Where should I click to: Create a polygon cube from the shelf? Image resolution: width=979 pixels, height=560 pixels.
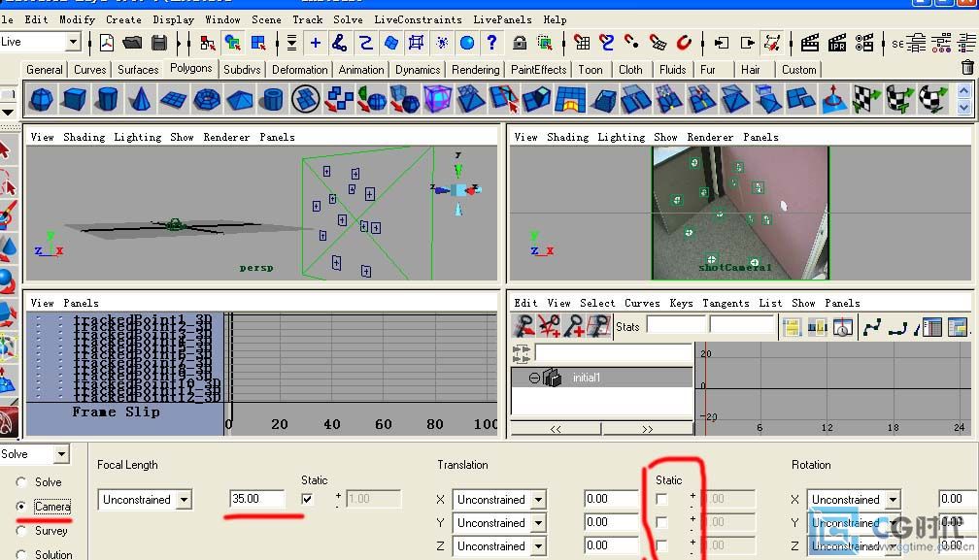pyautogui.click(x=75, y=99)
